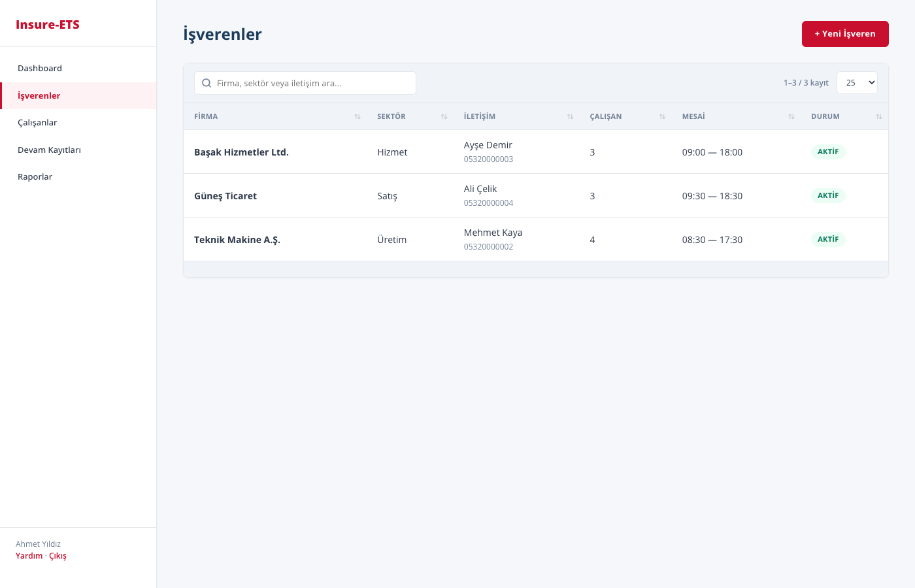The image size is (915, 588).
Task: Click the sort arrows beside Durum header
Action: point(879,117)
